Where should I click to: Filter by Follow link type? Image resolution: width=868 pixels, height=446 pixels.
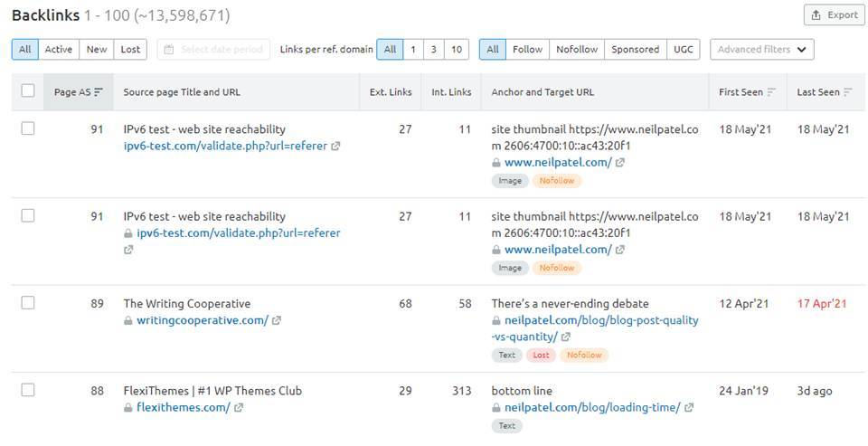tap(527, 50)
